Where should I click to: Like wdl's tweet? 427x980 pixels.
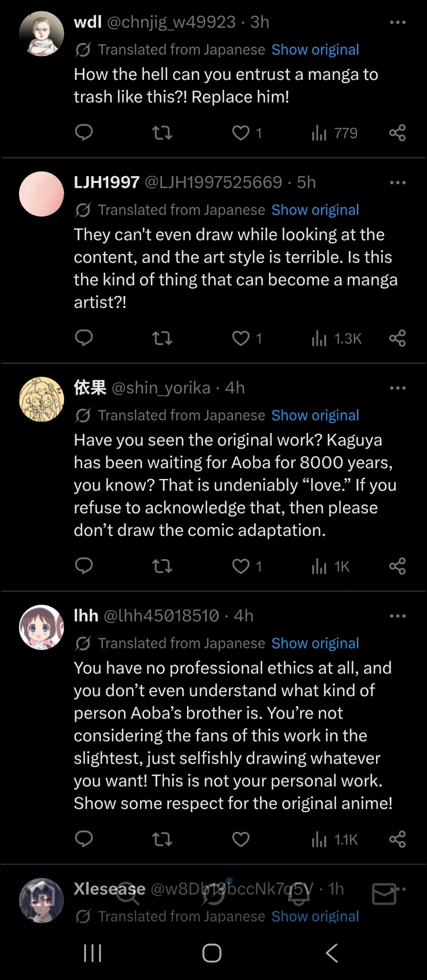click(241, 133)
